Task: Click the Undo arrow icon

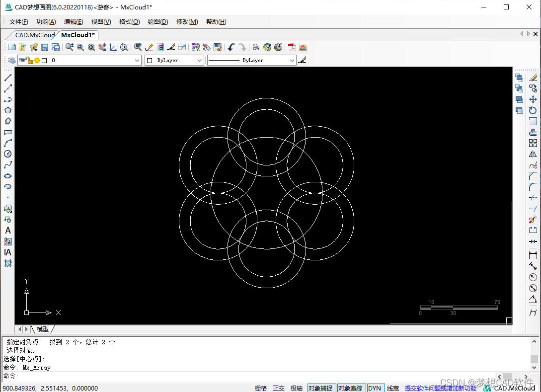Action: (231, 47)
